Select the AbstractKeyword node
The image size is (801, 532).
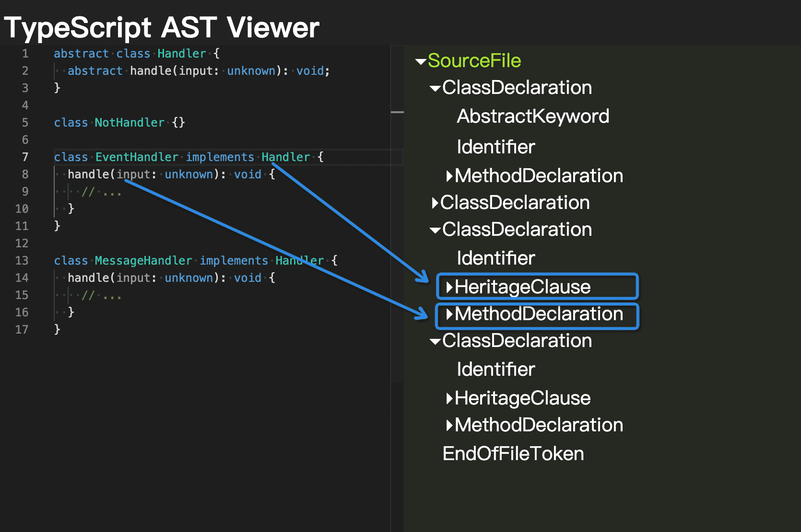(x=532, y=116)
